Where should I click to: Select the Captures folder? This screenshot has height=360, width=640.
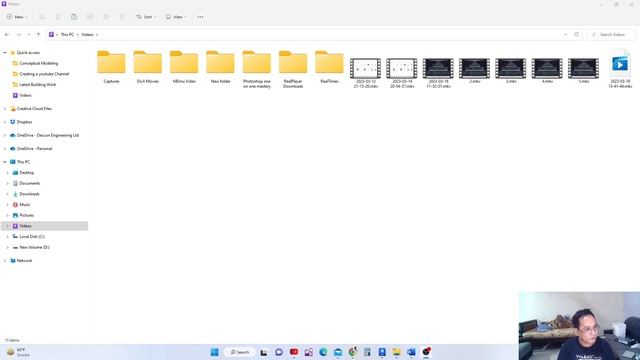111,67
